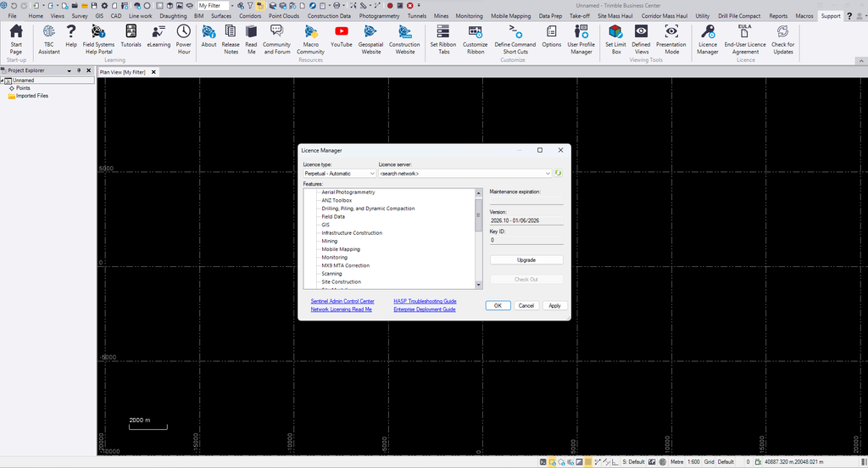868x468 pixels.
Task: Close the Plan View tab
Action: coord(153,72)
